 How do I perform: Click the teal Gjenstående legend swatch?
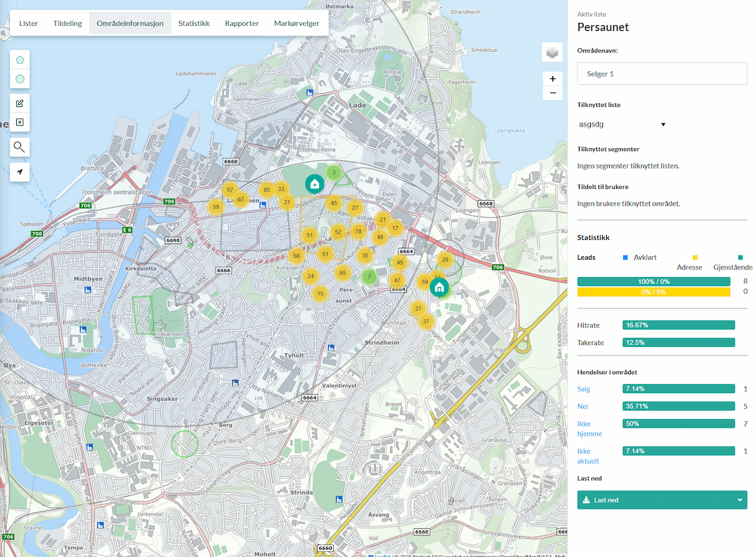coord(740,258)
